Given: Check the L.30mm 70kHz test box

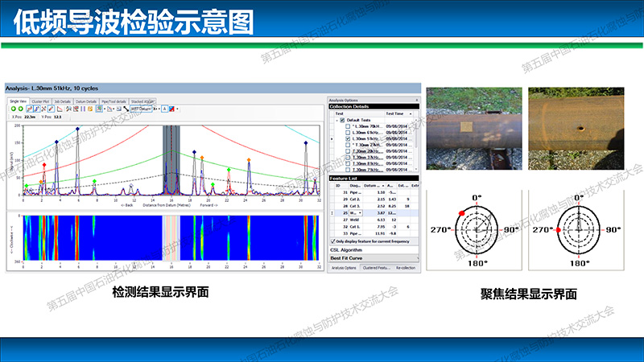Looking at the screenshot, I should tap(348, 126).
